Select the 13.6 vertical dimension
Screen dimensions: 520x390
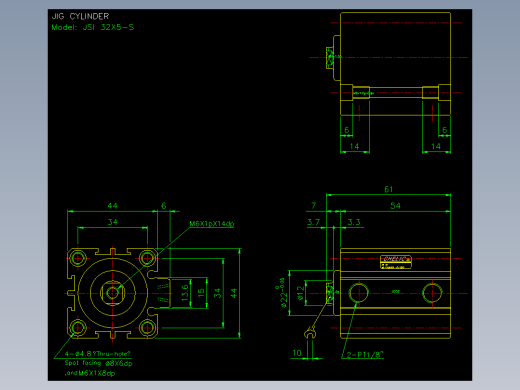(x=185, y=293)
